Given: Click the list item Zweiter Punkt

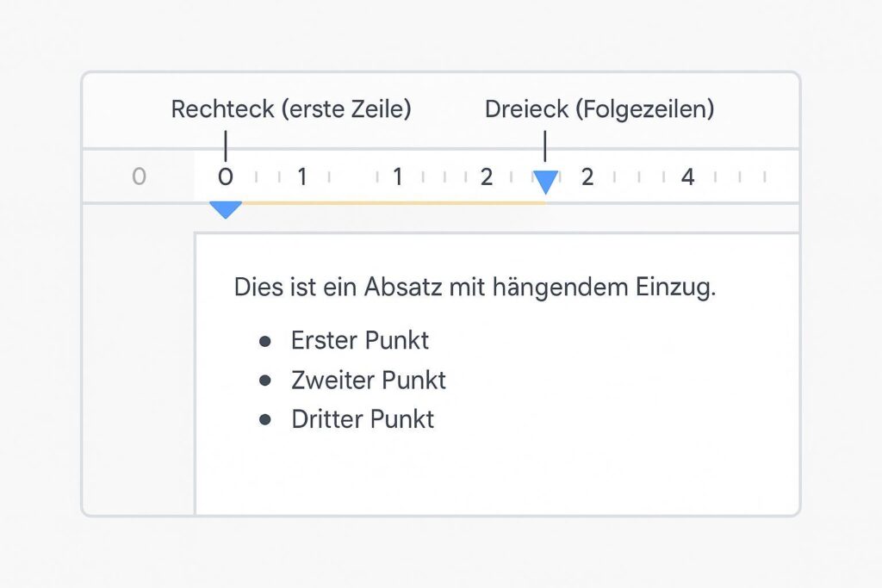Looking at the screenshot, I should coord(369,380).
